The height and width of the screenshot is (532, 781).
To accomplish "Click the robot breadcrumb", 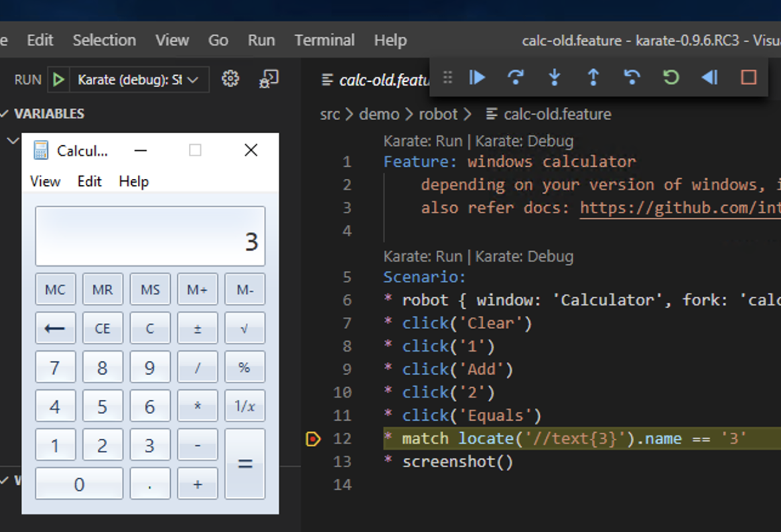I will coord(438,114).
